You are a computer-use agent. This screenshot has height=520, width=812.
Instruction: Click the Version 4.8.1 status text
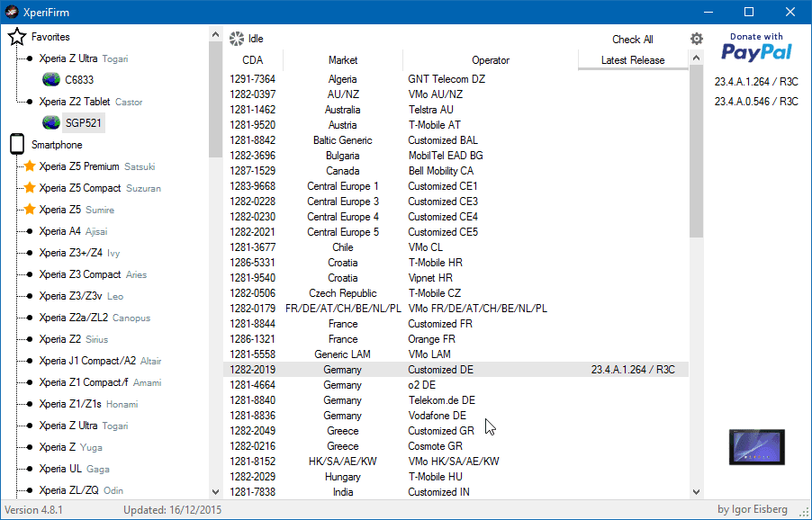tap(33, 509)
